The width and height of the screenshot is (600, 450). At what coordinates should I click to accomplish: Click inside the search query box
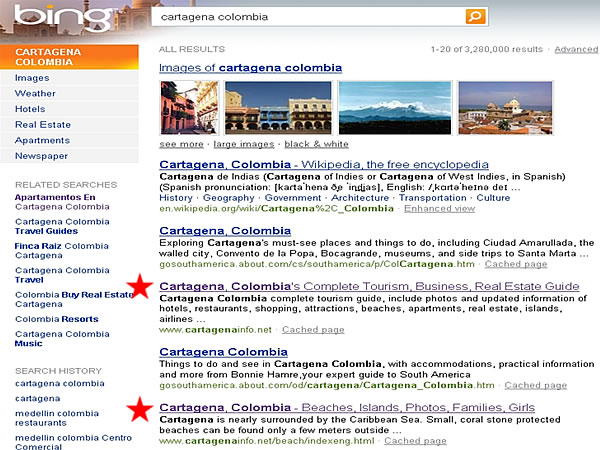[310, 16]
